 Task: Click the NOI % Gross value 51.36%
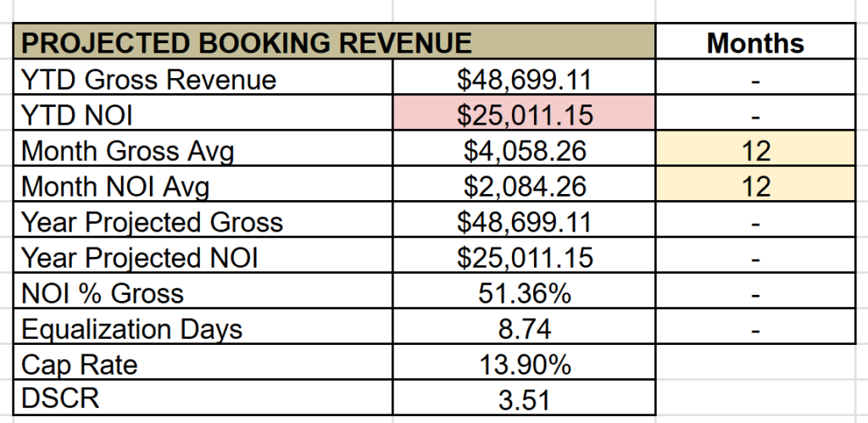524,293
